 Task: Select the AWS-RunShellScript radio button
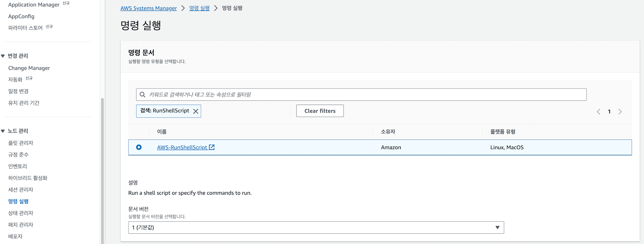click(x=139, y=147)
